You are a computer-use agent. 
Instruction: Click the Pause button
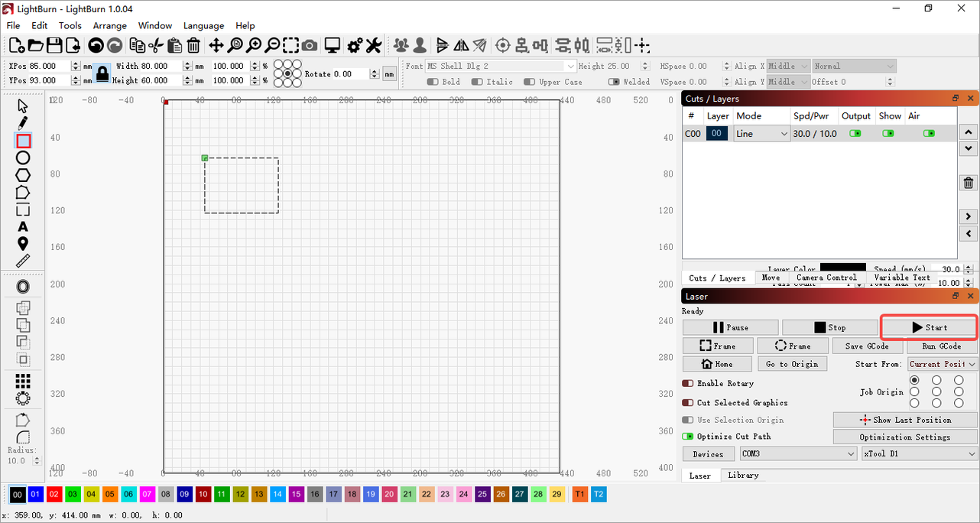pos(730,327)
